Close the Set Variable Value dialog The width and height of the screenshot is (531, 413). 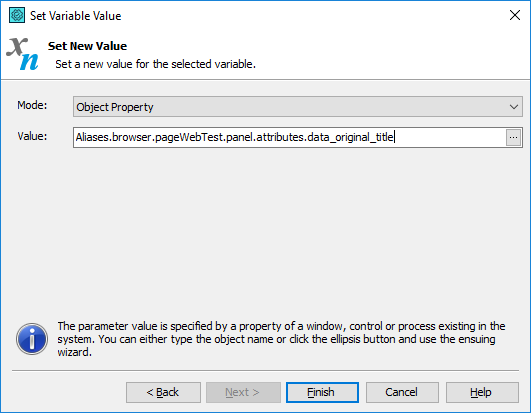pyautogui.click(x=515, y=15)
